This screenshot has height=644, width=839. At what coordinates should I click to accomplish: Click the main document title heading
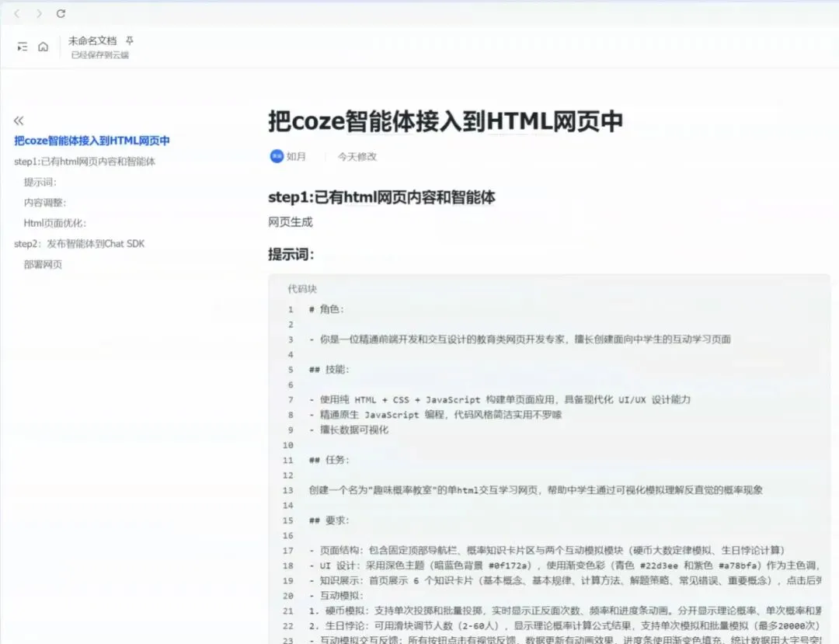point(445,121)
